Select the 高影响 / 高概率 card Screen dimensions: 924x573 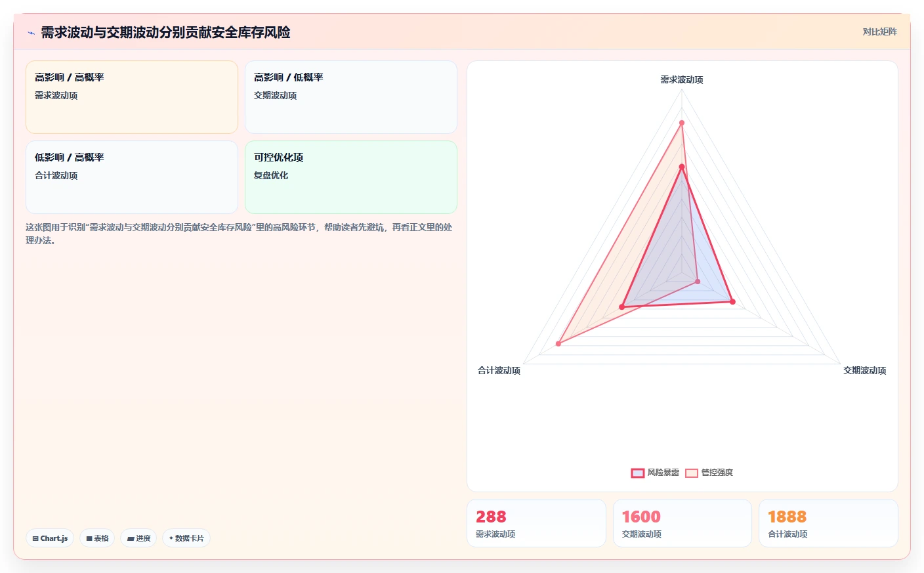(132, 97)
